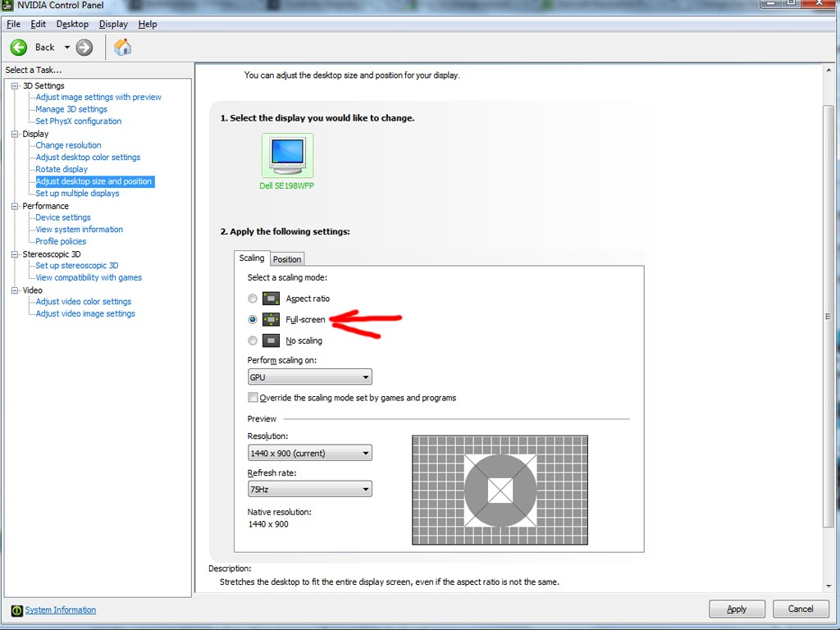Switch to the Position tab
The height and width of the screenshot is (630, 840).
[287, 259]
